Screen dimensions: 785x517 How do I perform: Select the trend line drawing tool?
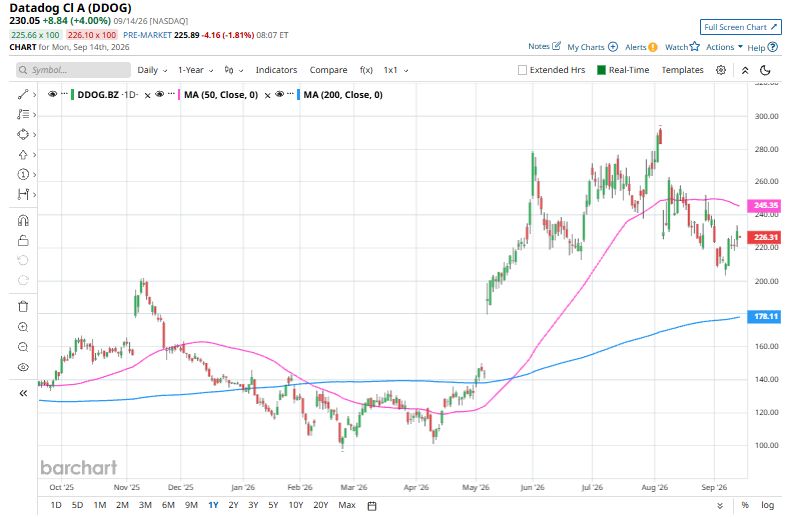[x=23, y=95]
